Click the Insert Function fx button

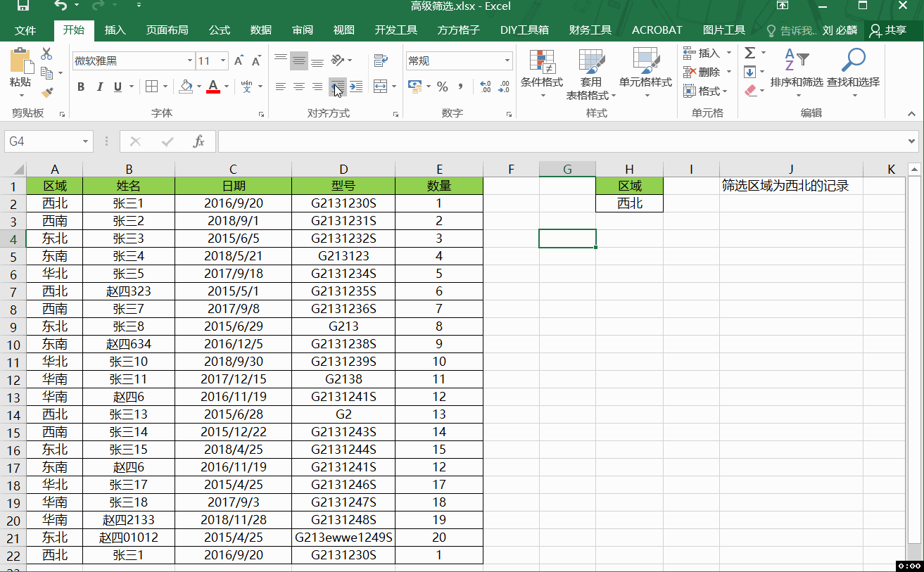tap(199, 141)
